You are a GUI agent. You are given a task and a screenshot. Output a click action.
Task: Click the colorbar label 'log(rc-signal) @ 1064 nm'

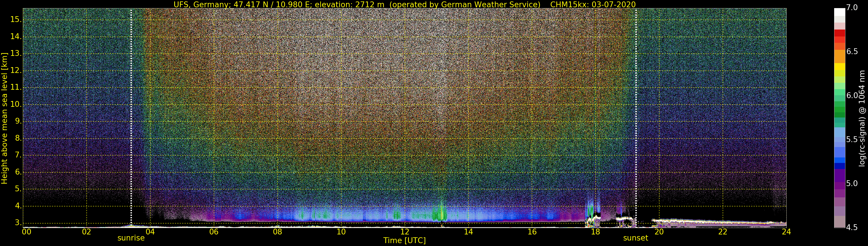click(862, 118)
